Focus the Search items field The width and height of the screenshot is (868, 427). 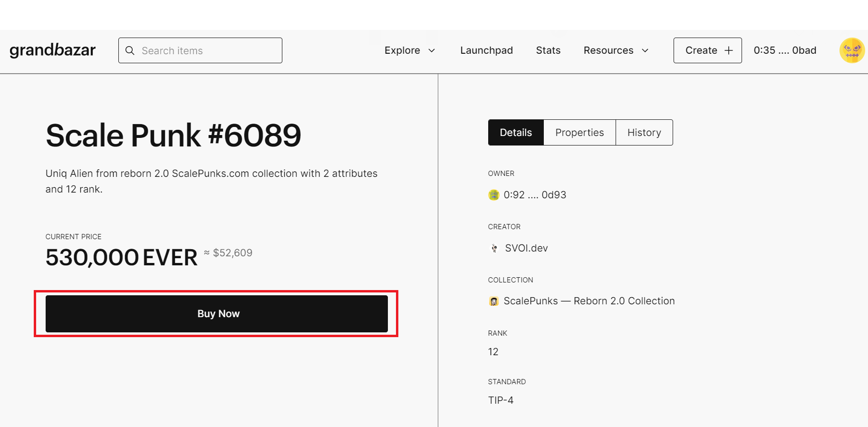pos(200,50)
